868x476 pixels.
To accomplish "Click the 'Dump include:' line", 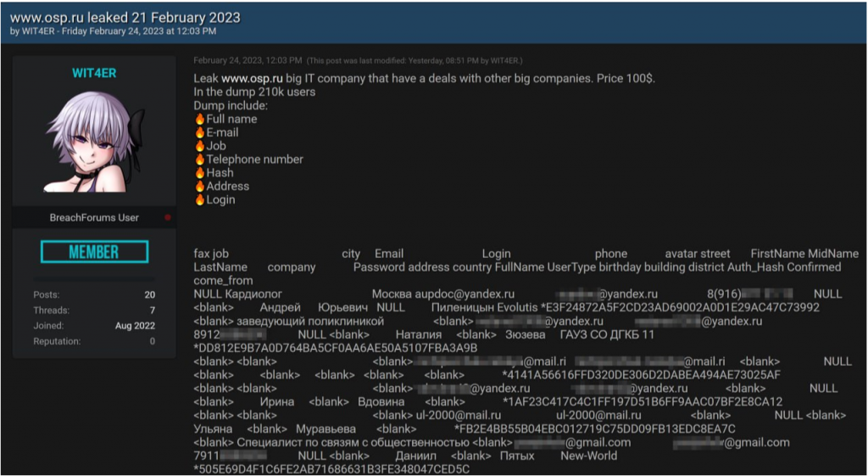I will point(231,105).
